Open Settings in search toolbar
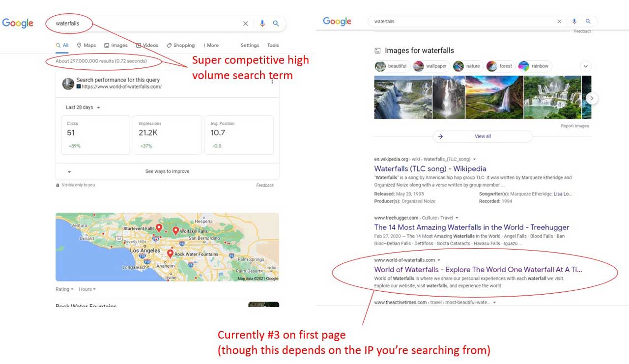629x364 pixels. [x=250, y=45]
